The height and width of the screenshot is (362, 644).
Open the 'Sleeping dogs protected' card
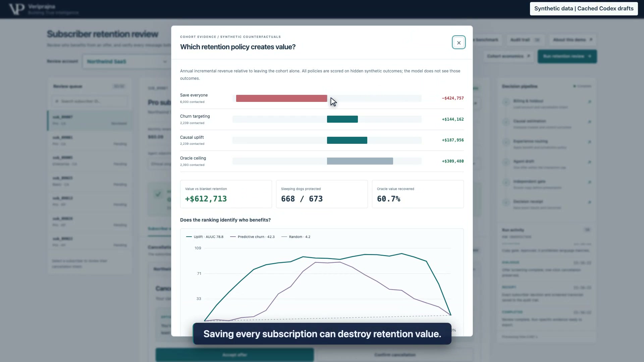(x=322, y=194)
